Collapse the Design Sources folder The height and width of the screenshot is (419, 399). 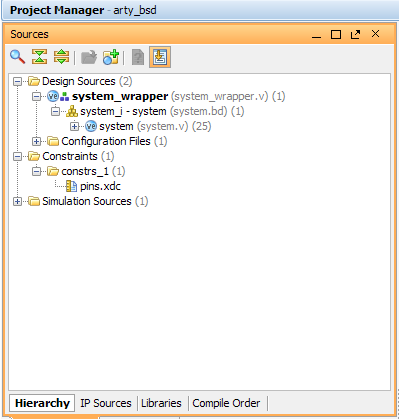(17, 81)
